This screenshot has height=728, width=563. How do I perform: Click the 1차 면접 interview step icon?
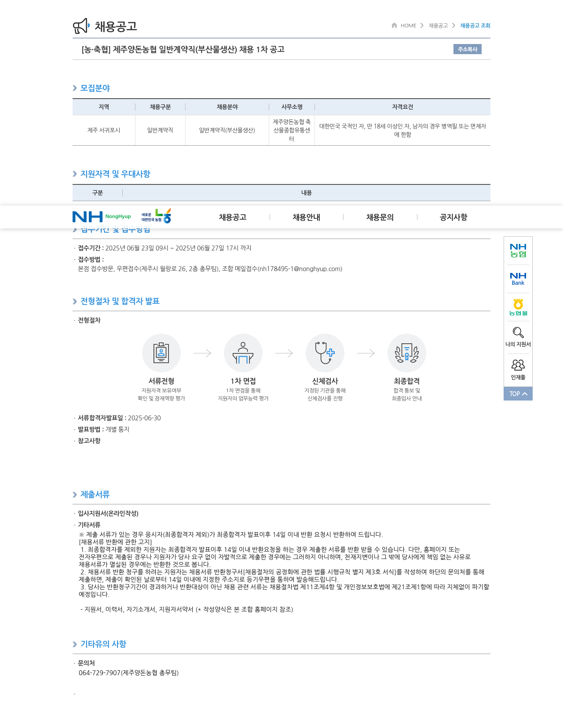[x=243, y=353]
